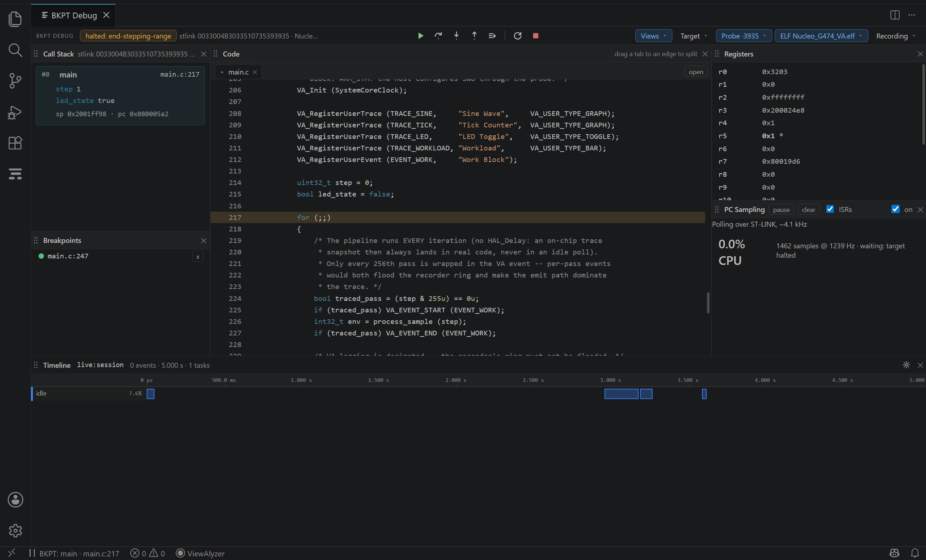Open the Copilot status bar icon
This screenshot has height=560, width=926.
(894, 553)
